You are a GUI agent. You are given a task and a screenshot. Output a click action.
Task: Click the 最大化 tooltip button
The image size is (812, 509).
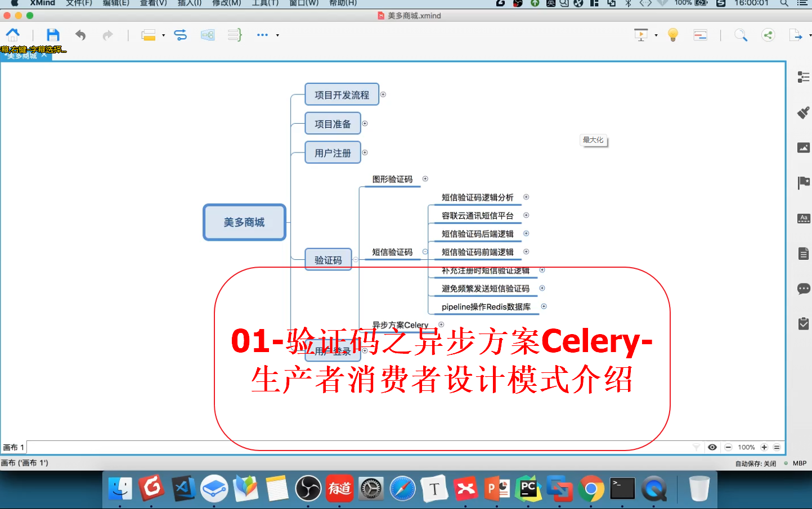click(x=593, y=140)
